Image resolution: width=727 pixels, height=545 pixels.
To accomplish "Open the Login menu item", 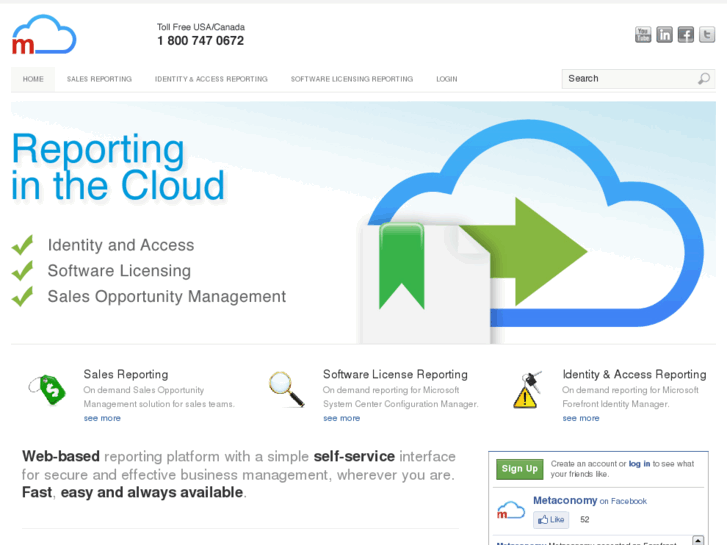I will tap(446, 79).
